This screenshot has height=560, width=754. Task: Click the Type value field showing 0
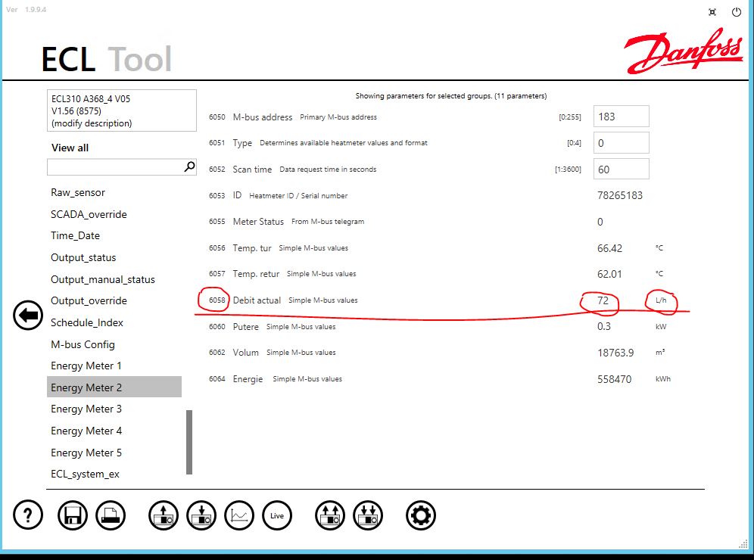pyautogui.click(x=622, y=143)
